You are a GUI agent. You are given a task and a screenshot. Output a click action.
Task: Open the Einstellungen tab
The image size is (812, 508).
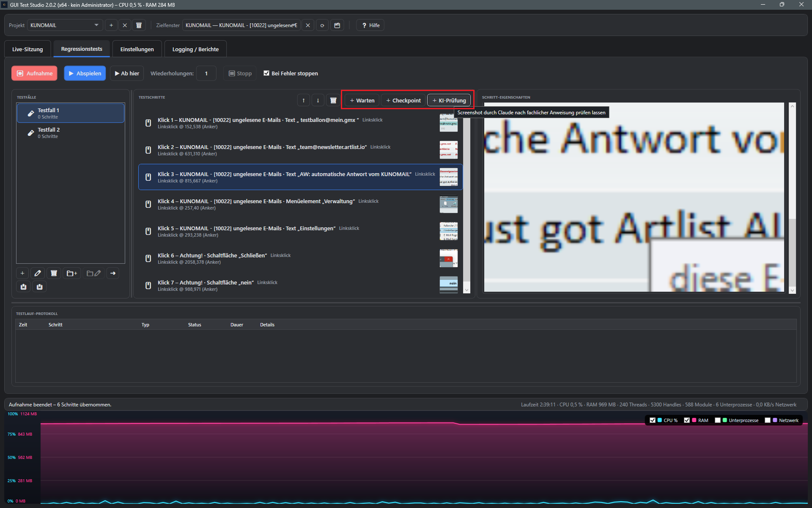137,49
